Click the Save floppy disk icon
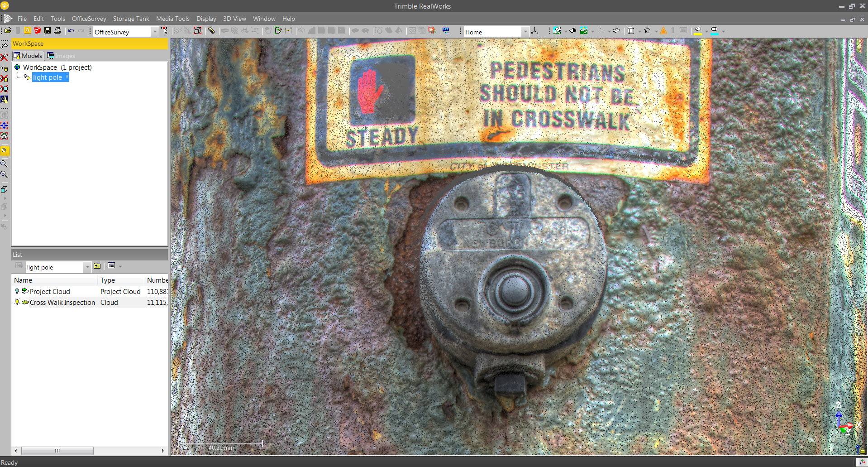The image size is (868, 467). tap(48, 31)
